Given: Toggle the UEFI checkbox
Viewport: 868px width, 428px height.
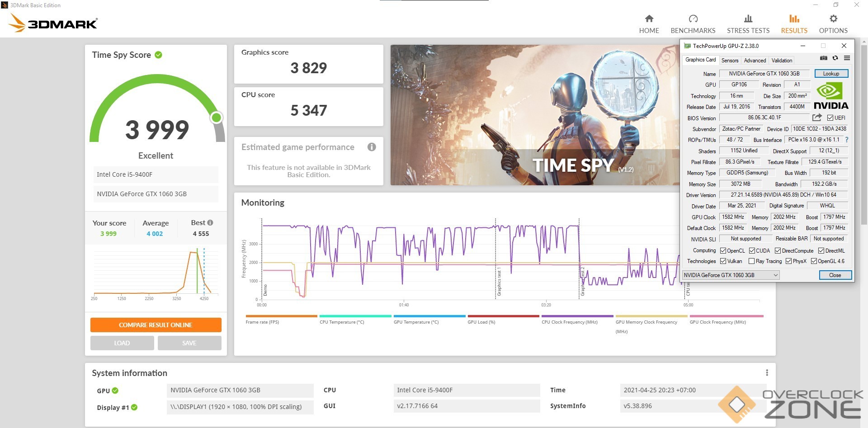Looking at the screenshot, I should click(830, 118).
